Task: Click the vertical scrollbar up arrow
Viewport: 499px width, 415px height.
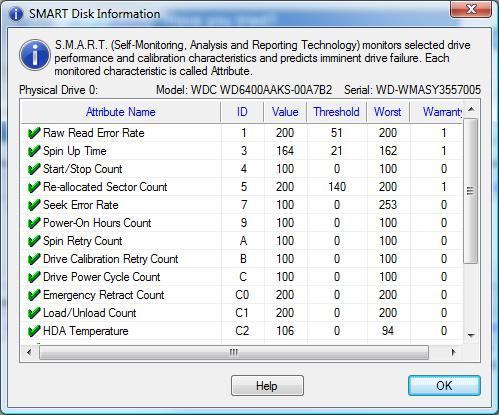Action: 471,109
